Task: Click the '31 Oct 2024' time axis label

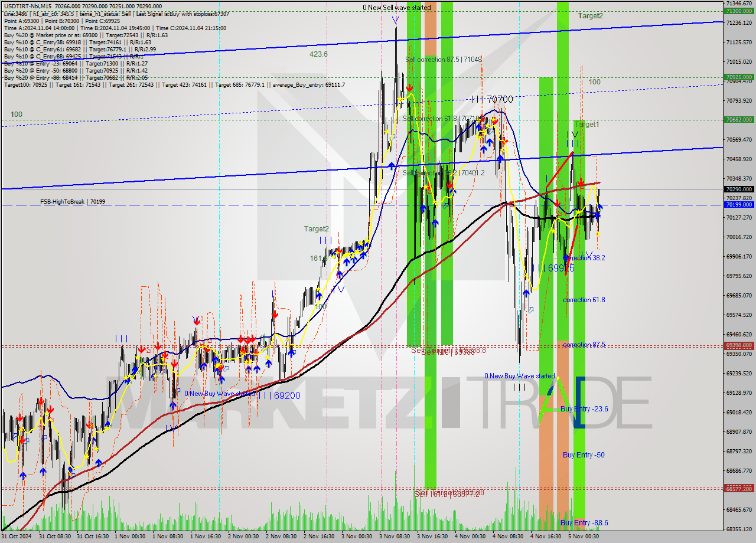Action: [x=16, y=537]
